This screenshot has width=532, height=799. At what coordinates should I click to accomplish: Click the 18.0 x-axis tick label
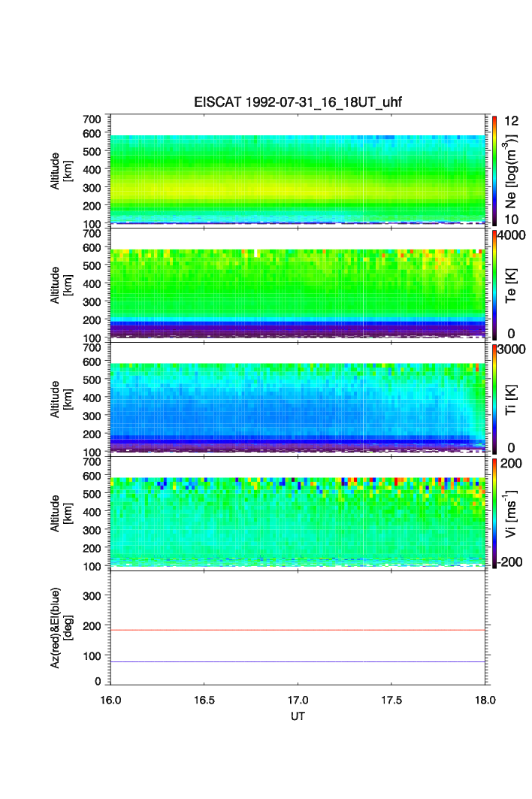[485, 700]
